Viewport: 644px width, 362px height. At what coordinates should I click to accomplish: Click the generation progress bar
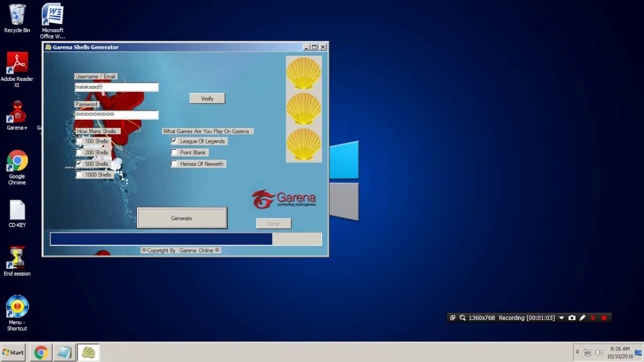tap(186, 239)
